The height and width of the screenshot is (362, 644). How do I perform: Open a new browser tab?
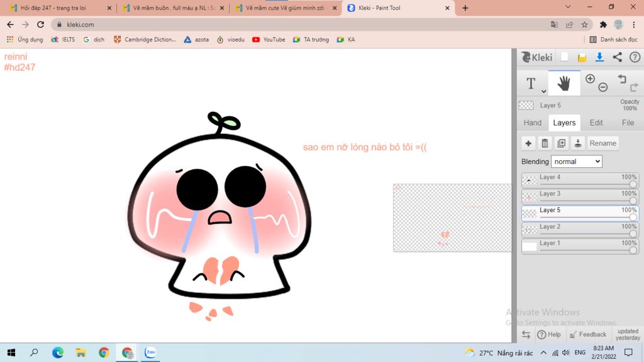tap(465, 8)
